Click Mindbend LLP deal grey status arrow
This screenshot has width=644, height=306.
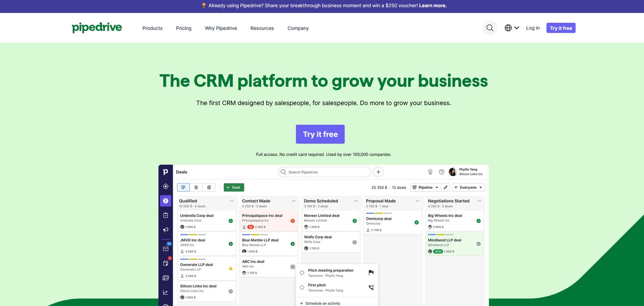point(479,244)
